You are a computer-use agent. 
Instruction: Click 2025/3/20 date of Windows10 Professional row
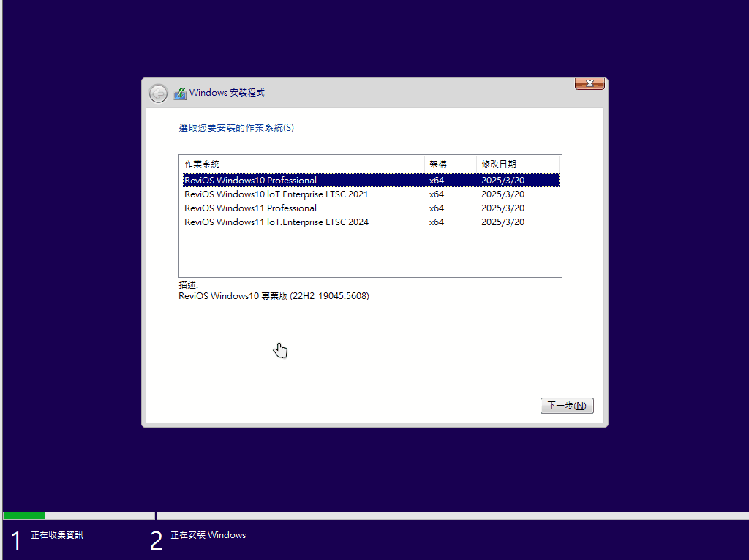click(x=503, y=181)
